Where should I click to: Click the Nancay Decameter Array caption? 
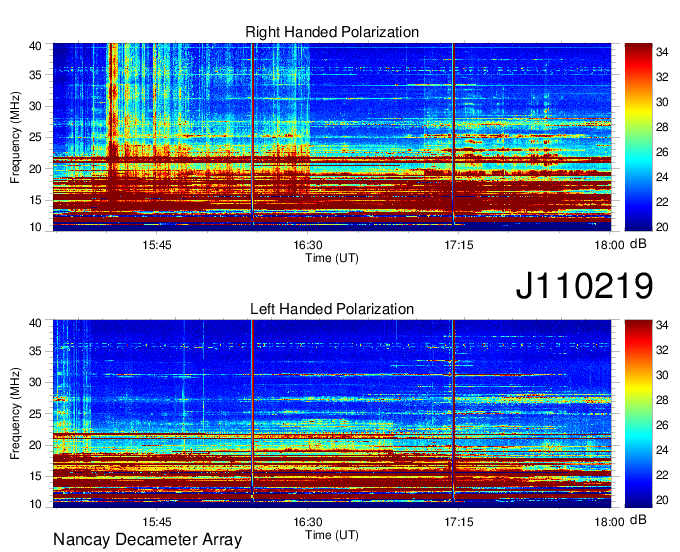147,540
